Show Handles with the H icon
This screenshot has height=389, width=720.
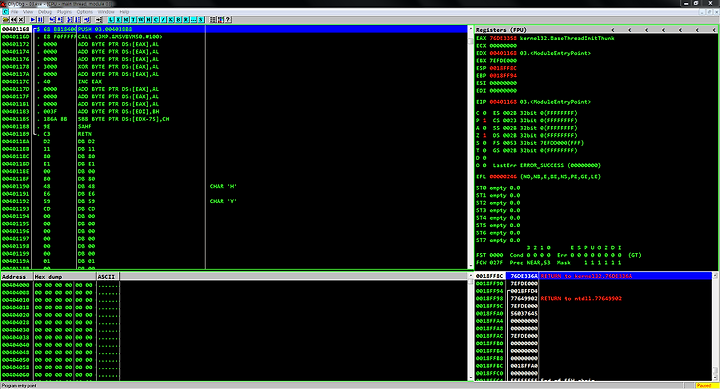click(x=148, y=20)
